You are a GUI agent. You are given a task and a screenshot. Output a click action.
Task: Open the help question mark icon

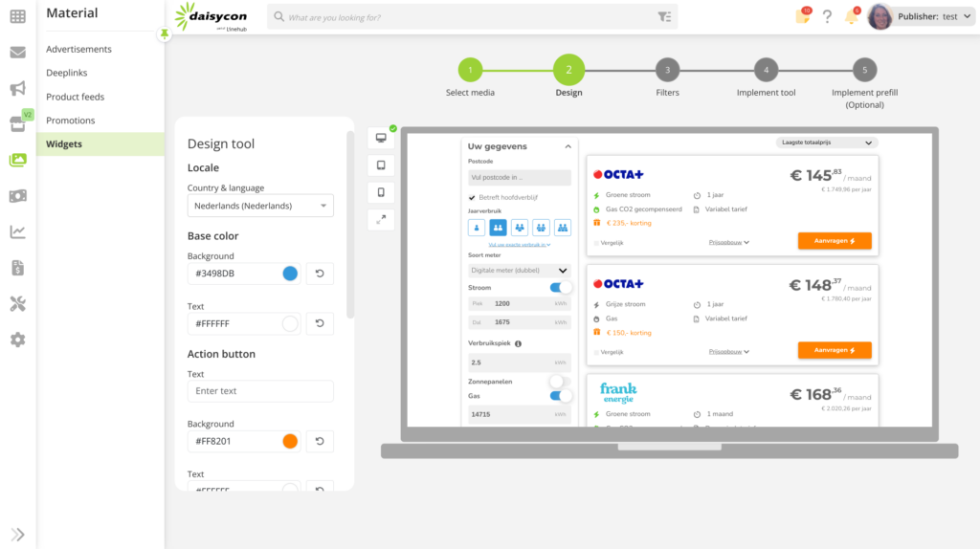click(827, 16)
